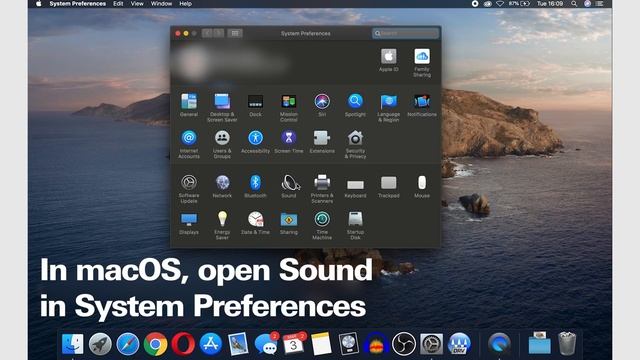Open Family Sharing settings

click(x=422, y=63)
